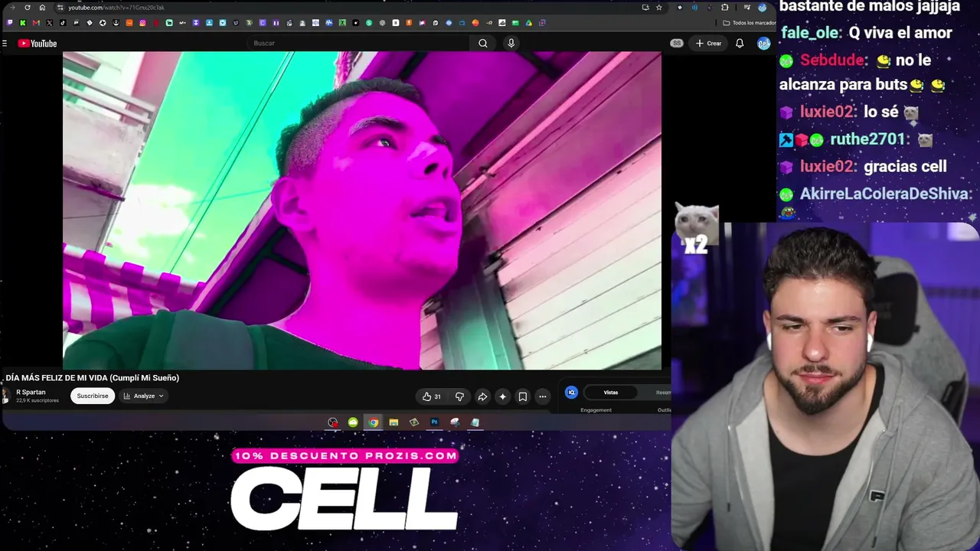Viewport: 980px width, 551px height.
Task: Like the video with thumbs up
Action: [431, 396]
